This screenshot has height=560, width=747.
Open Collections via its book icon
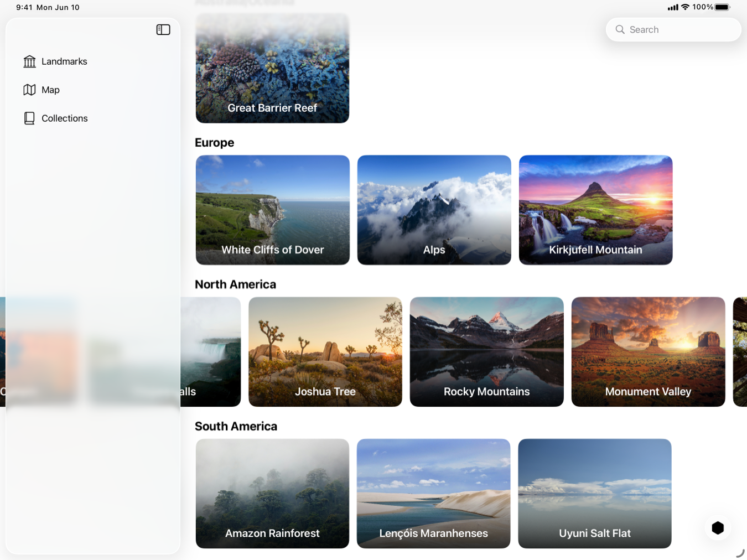tap(29, 118)
